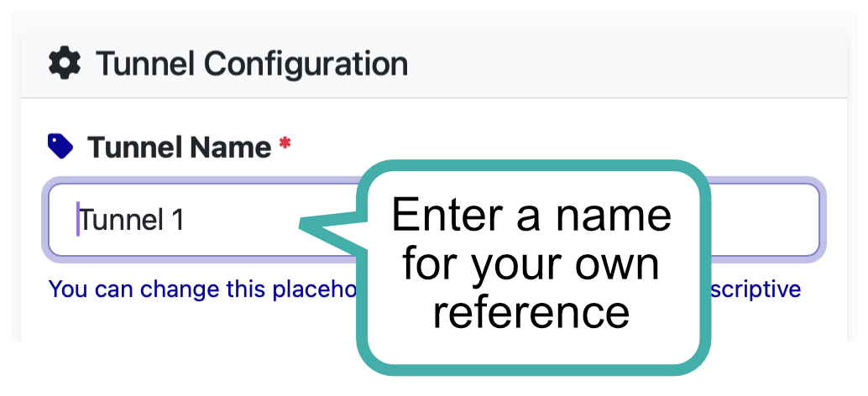Place cursor at the text caret before Tunnel
Screen dimensions: 868x396
(x=78, y=220)
